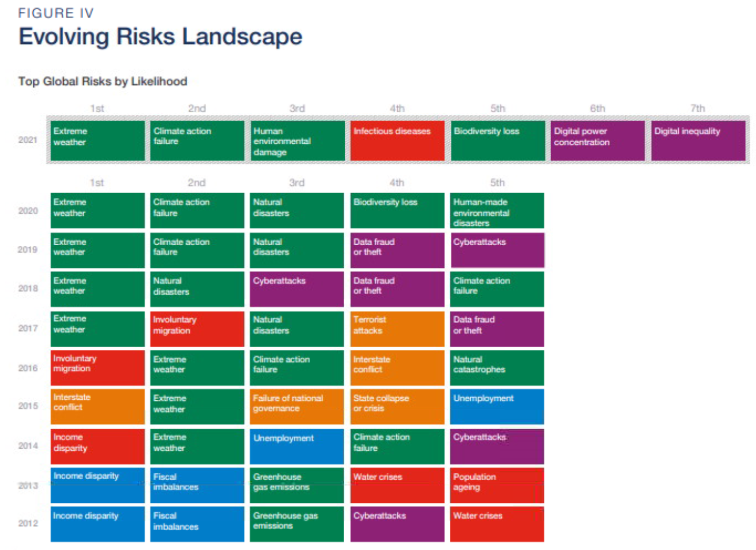This screenshot has width=756, height=550.
Task: Click the 2020 Human-made environmental disasters box
Action: click(497, 211)
